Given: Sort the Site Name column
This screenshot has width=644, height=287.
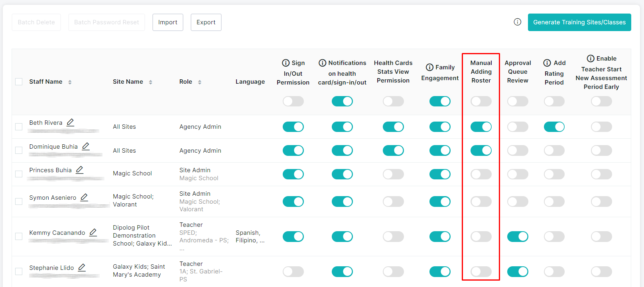Looking at the screenshot, I should pos(150,82).
